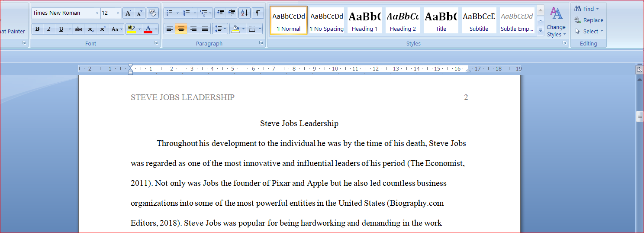Click the Grow Font icon
Image resolution: width=644 pixels, height=233 pixels.
128,13
